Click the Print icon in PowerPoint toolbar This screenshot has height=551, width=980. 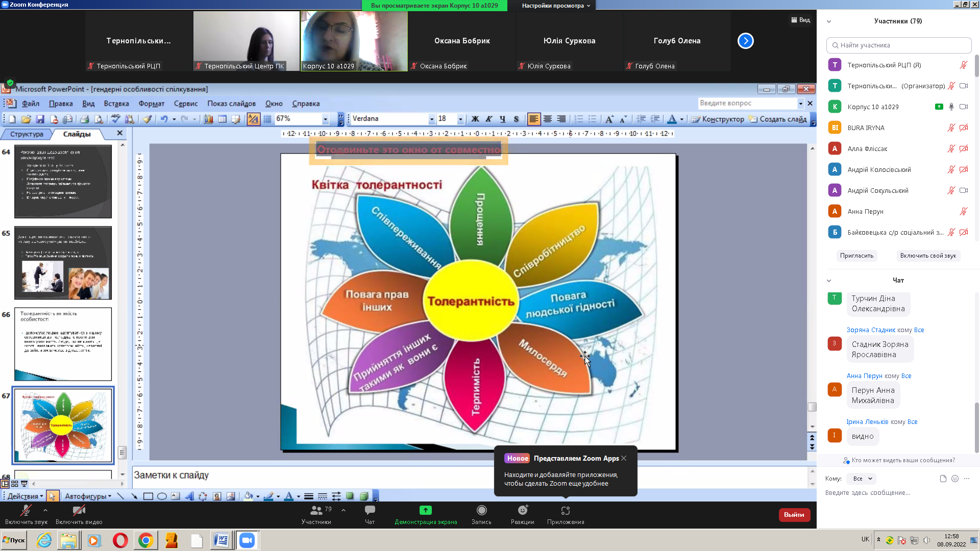coord(85,119)
